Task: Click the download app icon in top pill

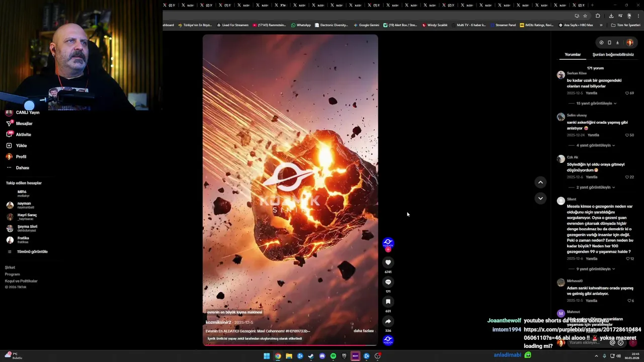Action: coord(617,43)
